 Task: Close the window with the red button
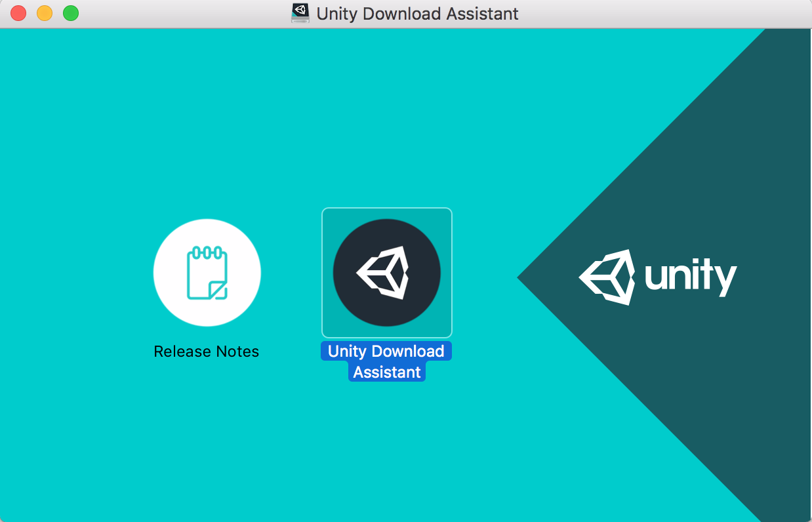[18, 13]
